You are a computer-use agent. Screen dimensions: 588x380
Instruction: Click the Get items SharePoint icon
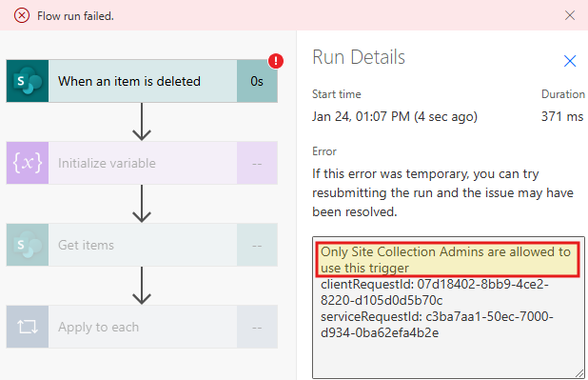coord(28,245)
